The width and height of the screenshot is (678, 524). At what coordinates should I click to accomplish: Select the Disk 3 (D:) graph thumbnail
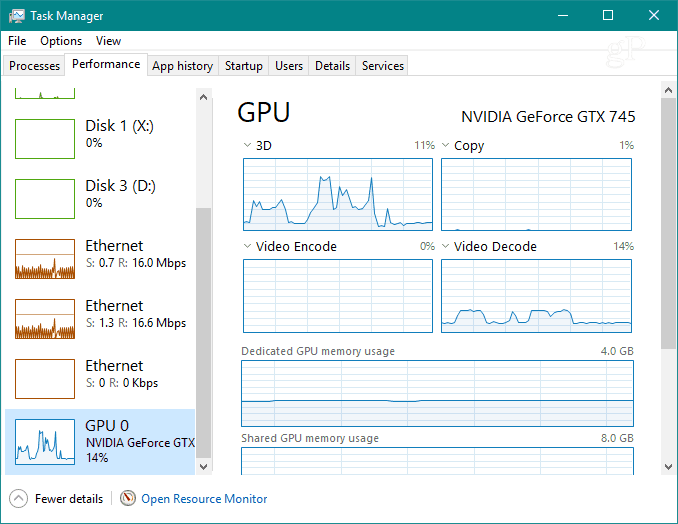(x=45, y=199)
